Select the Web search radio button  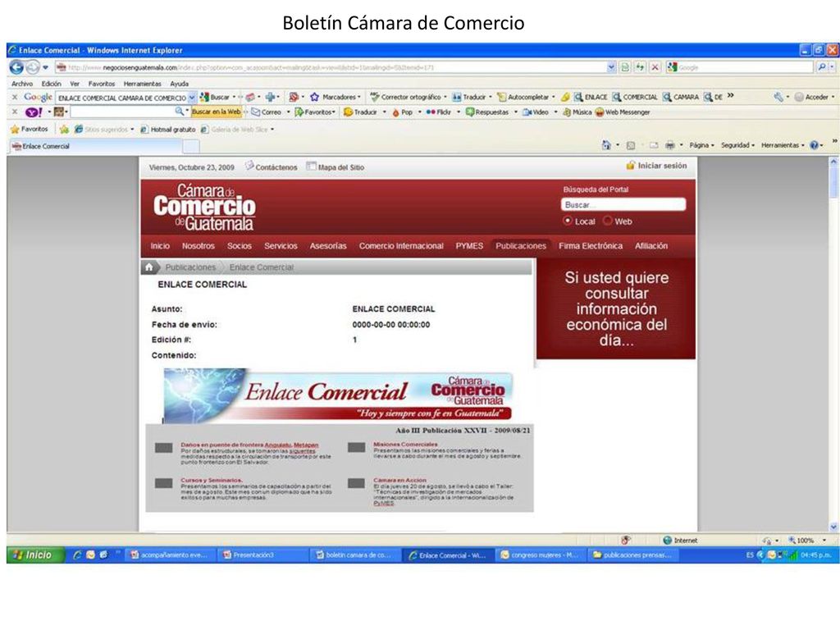point(608,221)
